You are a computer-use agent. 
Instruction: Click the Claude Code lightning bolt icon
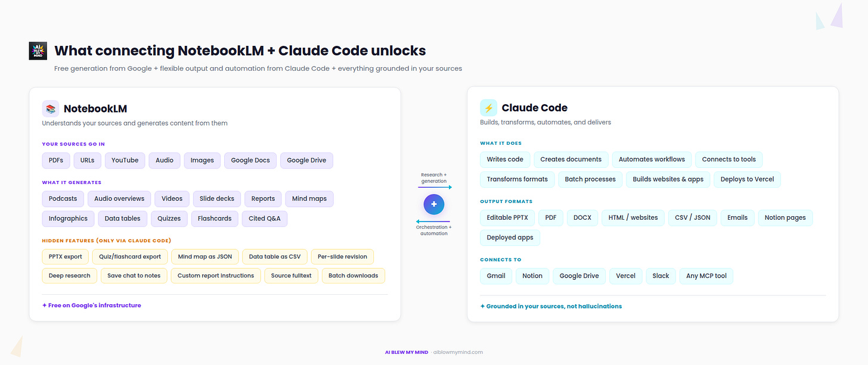pos(488,107)
